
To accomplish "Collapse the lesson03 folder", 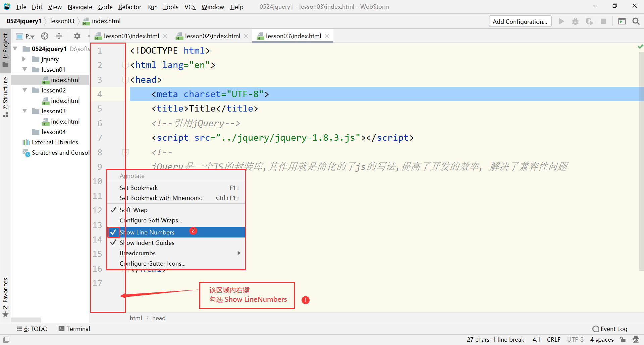I will click(x=24, y=111).
